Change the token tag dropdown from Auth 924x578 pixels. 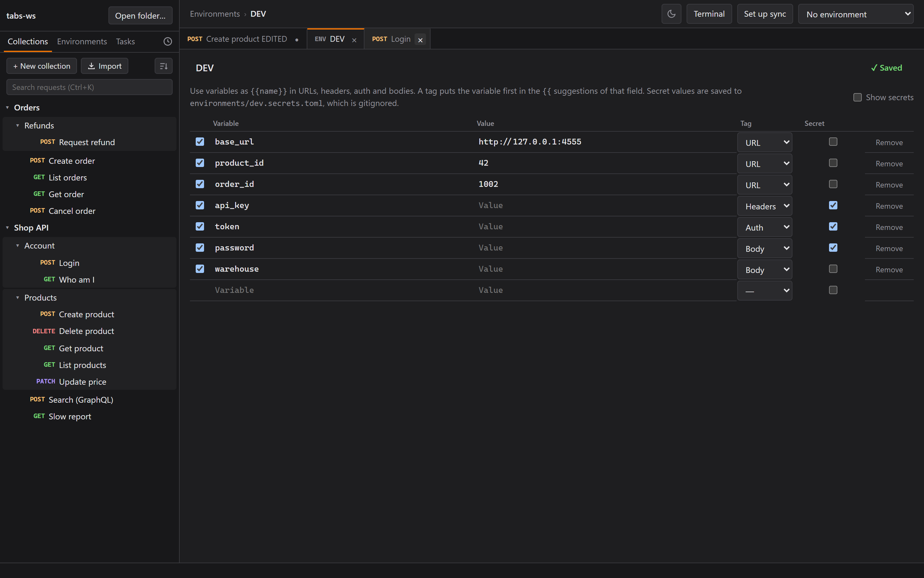coord(765,227)
